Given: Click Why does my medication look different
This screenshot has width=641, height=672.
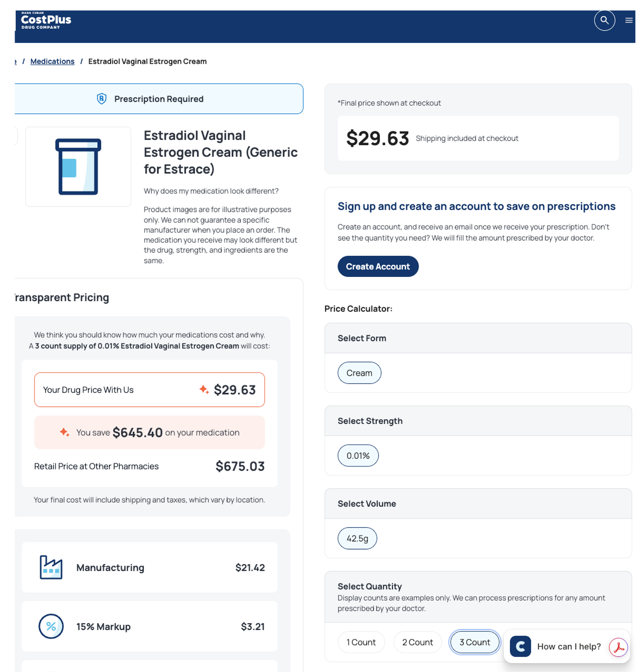Looking at the screenshot, I should tap(211, 191).
